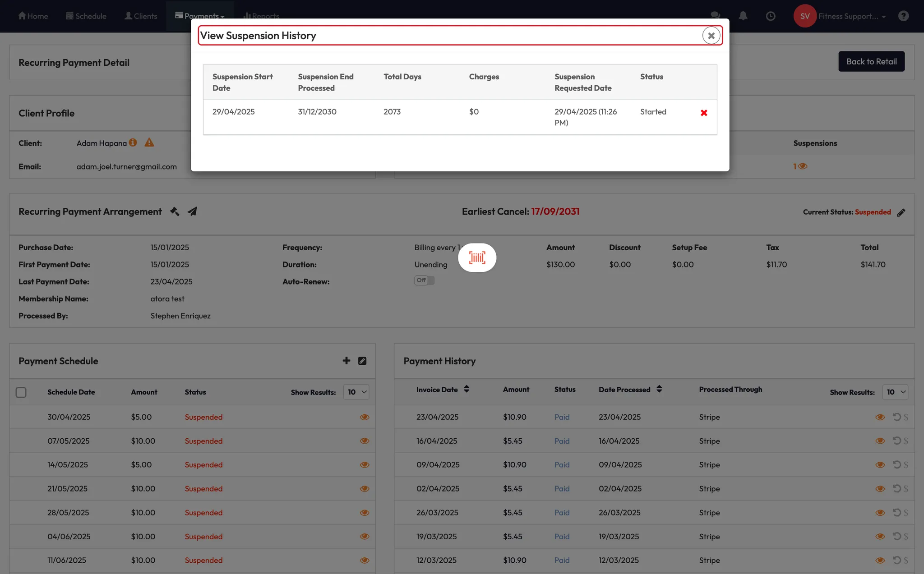Click the paper plane send icon
The image size is (924, 574).
[x=192, y=211]
